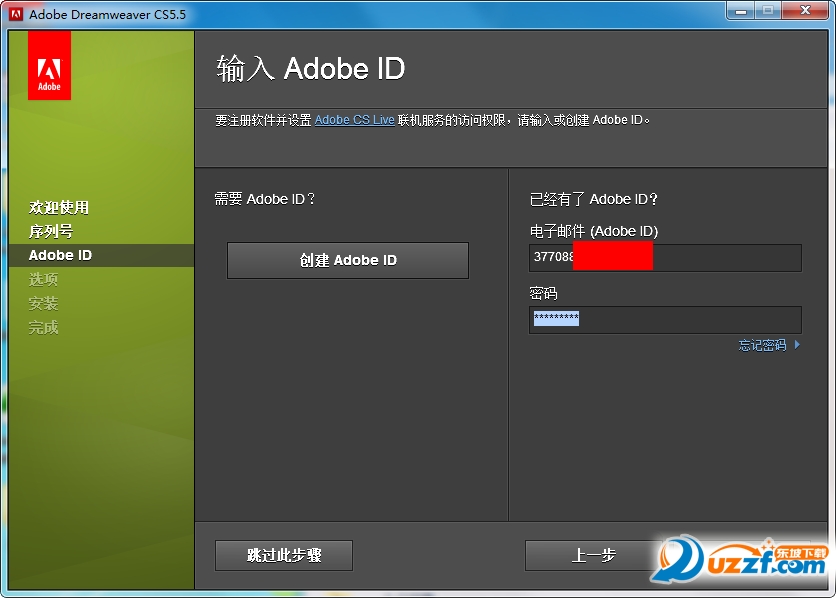Close the Dreamweaver CS5.5 installer window

pos(805,11)
